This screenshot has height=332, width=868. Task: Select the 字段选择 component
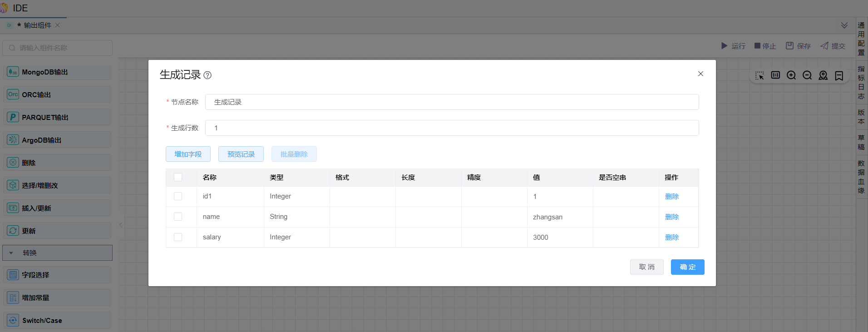[57, 275]
